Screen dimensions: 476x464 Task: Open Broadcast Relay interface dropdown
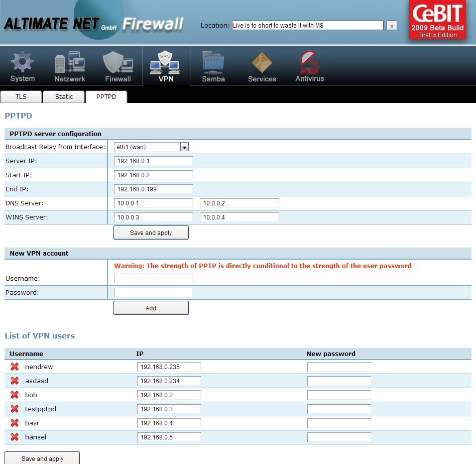(x=152, y=147)
